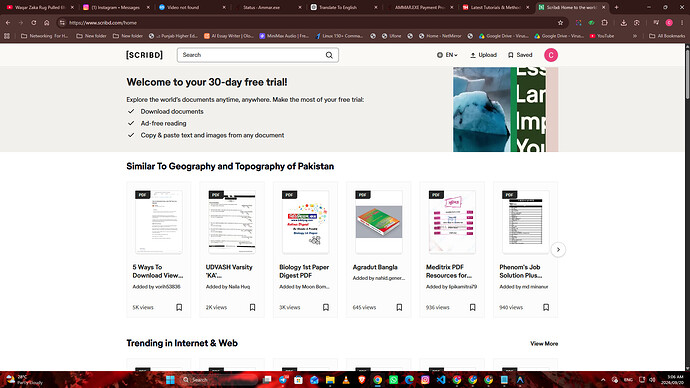Open Home - NetMirror bookmark

[x=440, y=36]
